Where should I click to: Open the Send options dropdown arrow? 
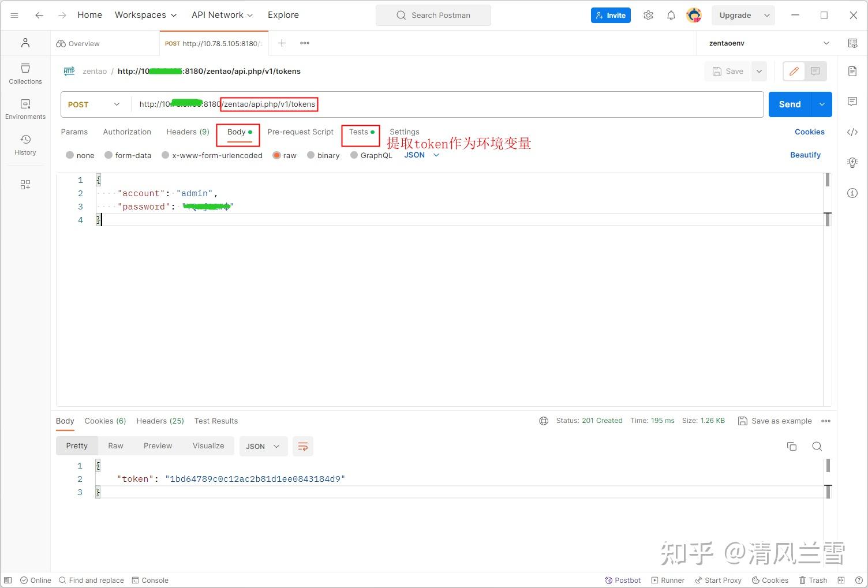pyautogui.click(x=822, y=104)
